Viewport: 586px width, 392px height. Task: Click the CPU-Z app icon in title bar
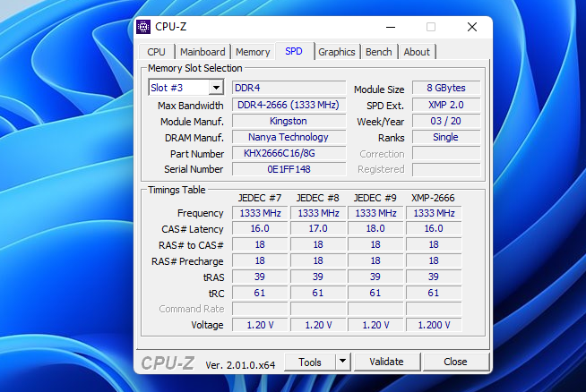[x=143, y=27]
